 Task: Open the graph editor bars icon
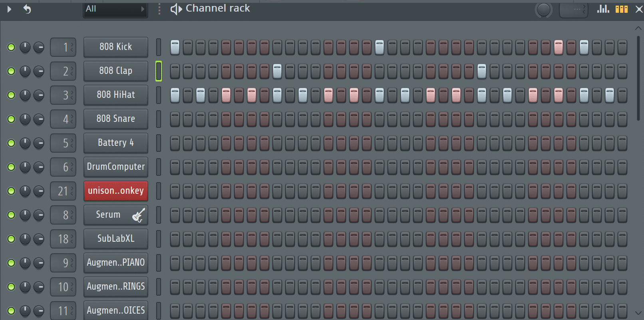603,9
